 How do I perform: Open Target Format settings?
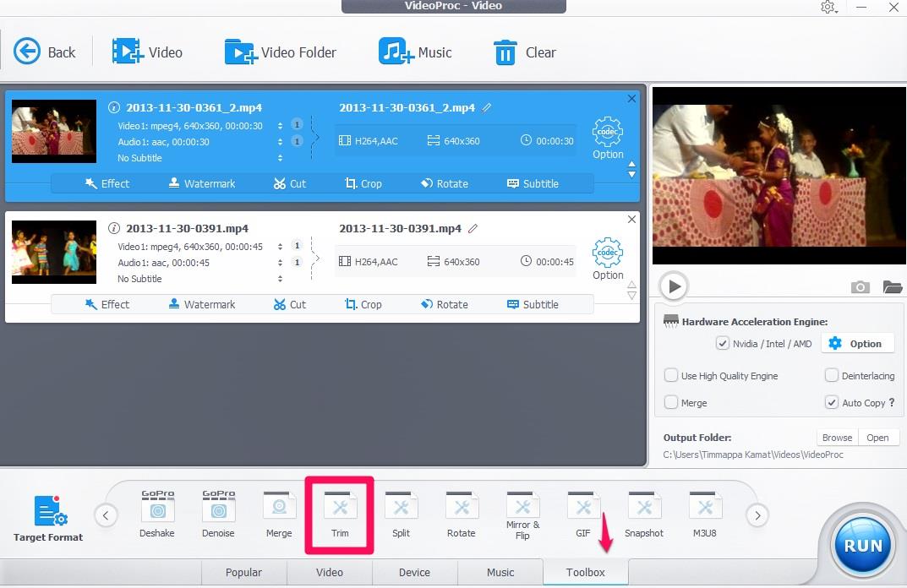[48, 519]
